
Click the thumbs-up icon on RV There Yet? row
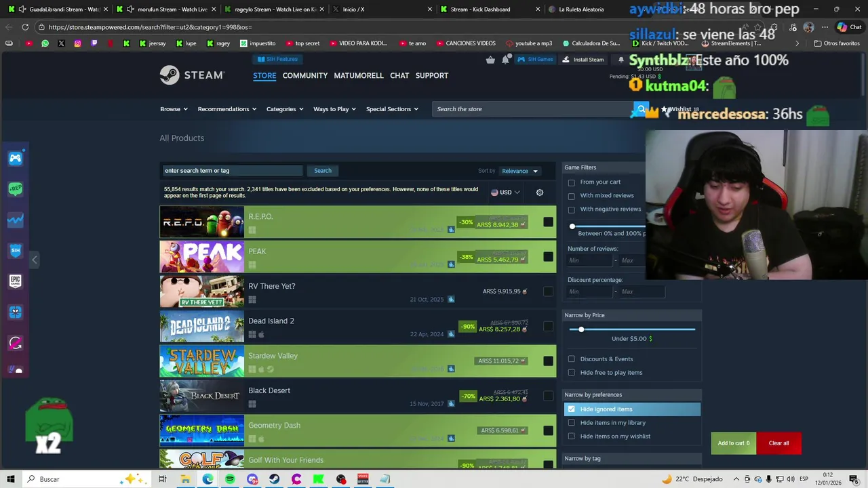(x=451, y=299)
